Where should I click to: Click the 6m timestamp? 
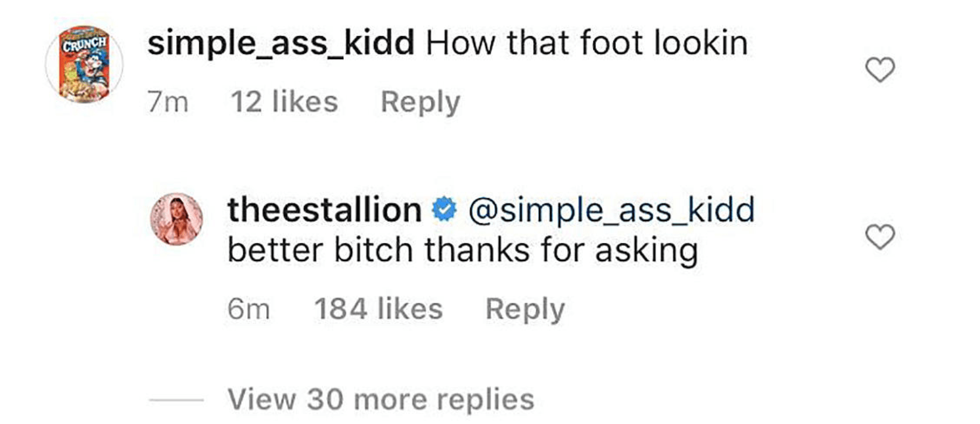pos(248,309)
